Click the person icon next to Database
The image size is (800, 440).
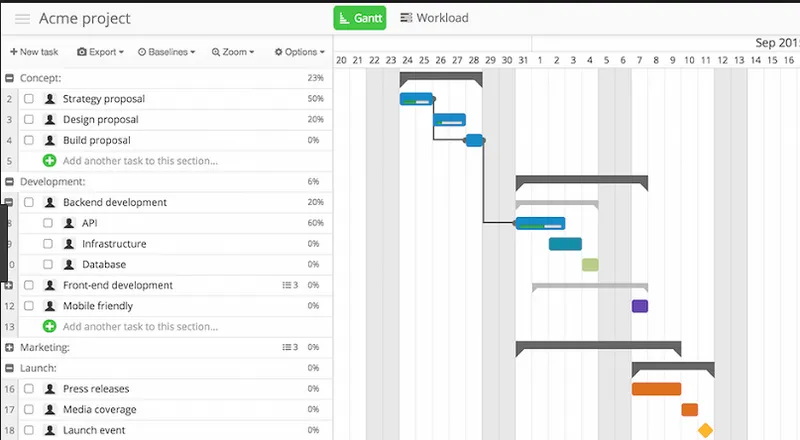[x=69, y=264]
